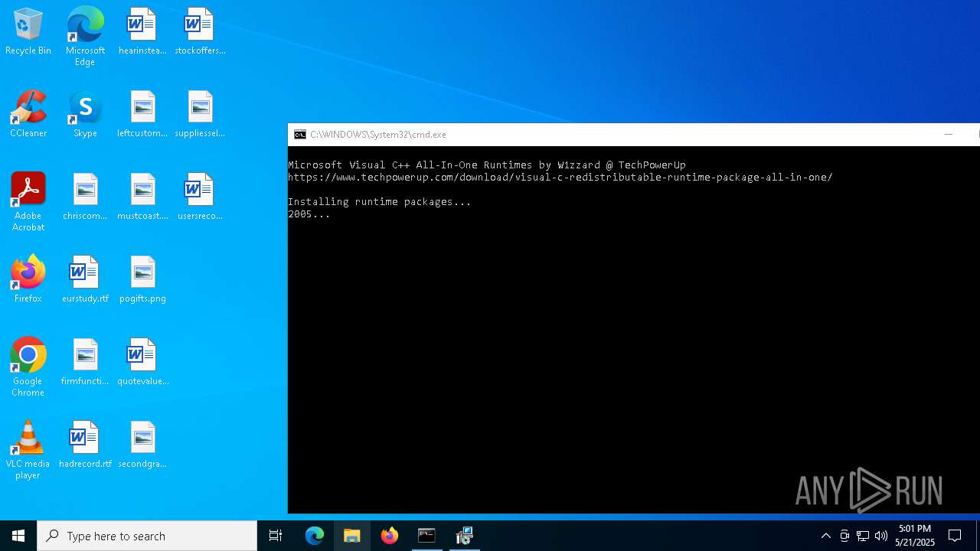The image size is (980, 551).
Task: Select the suppliessel image file icon
Action: (x=200, y=115)
